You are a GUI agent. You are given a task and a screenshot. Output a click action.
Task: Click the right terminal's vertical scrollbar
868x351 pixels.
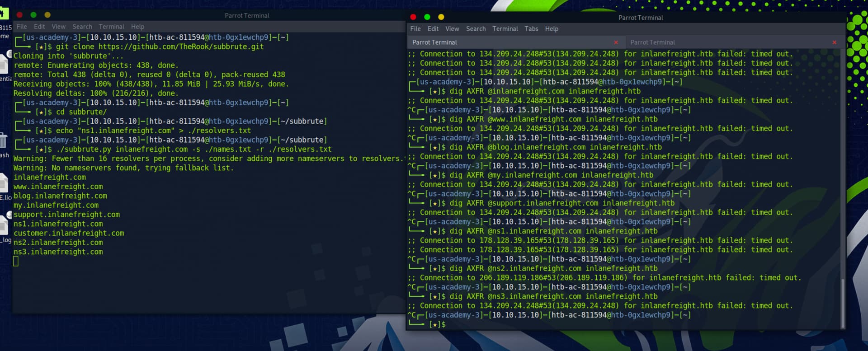pyautogui.click(x=842, y=303)
